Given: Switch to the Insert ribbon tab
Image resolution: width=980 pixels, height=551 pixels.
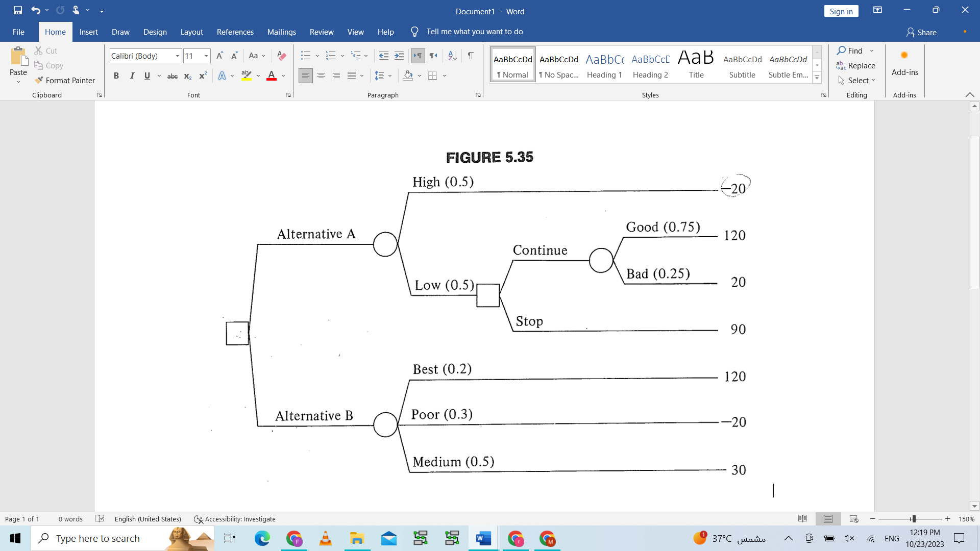Looking at the screenshot, I should pyautogui.click(x=89, y=32).
